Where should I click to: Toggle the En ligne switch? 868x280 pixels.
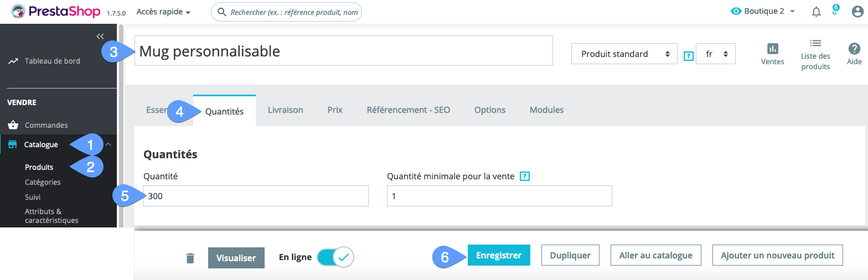335,257
